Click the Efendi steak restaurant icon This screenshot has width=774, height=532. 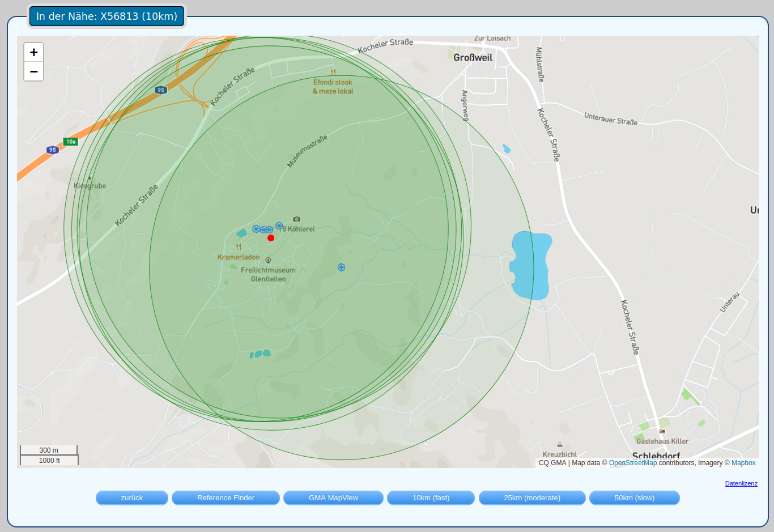pos(333,73)
